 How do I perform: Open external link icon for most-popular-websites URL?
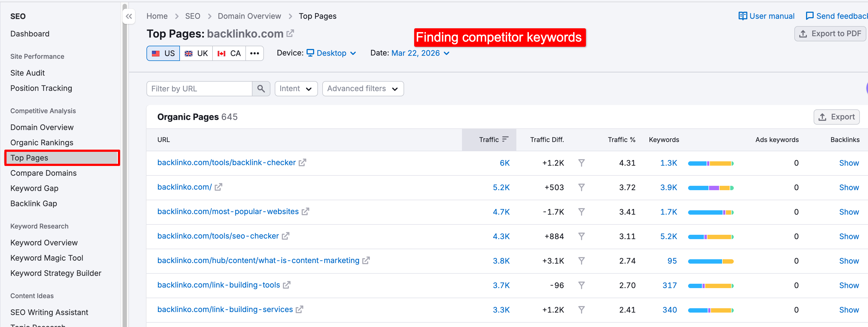(305, 212)
